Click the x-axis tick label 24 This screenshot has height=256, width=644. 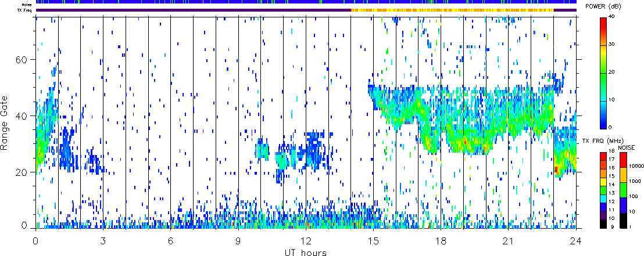pos(576,241)
